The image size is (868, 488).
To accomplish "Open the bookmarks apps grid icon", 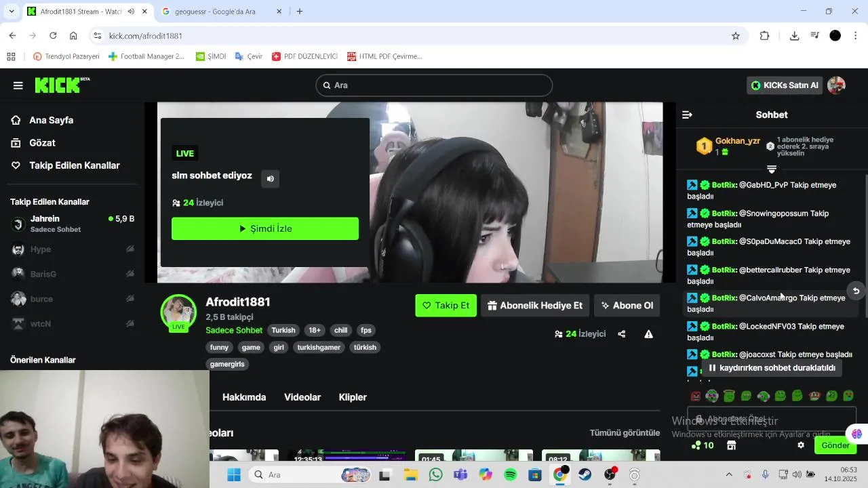I will [11, 56].
